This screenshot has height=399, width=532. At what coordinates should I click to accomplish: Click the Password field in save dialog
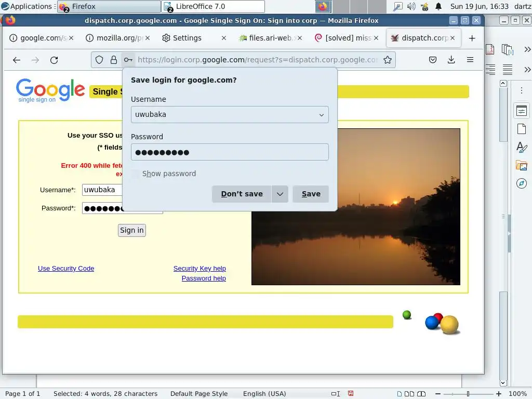pyautogui.click(x=230, y=152)
